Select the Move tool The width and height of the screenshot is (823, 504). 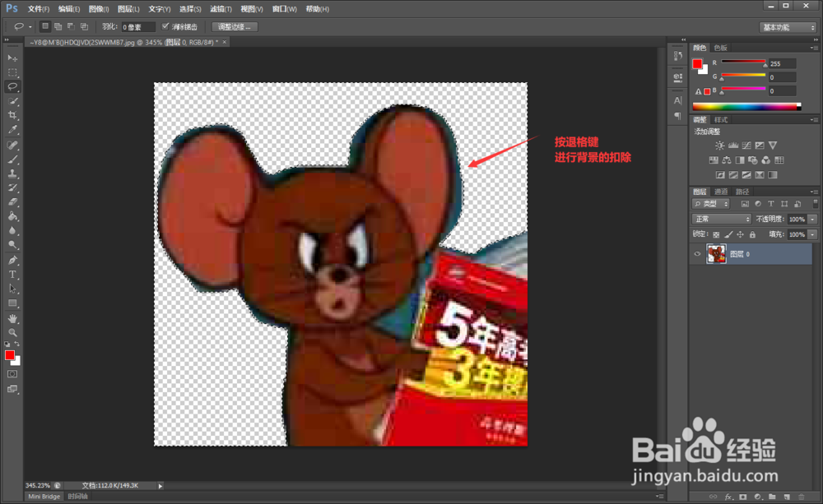click(x=12, y=58)
